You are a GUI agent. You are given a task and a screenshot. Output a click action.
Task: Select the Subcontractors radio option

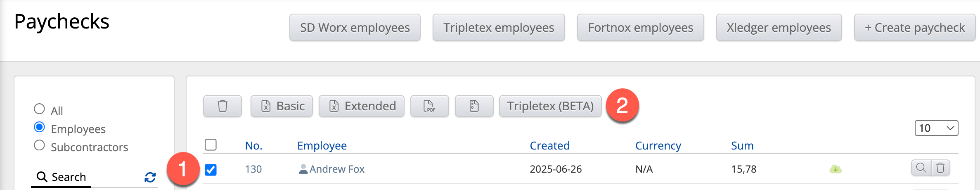click(x=39, y=145)
